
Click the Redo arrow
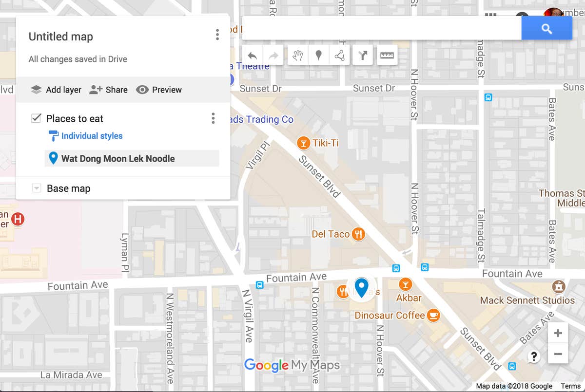[x=273, y=55]
